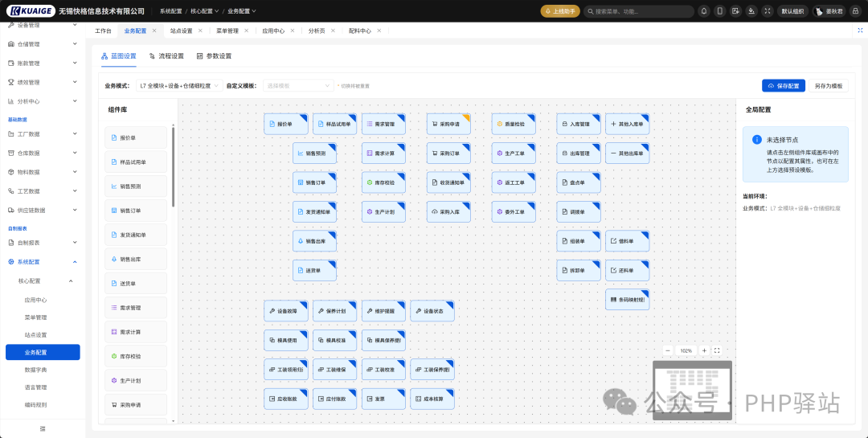Close the 业务配置 page tab
The width and height of the screenshot is (868, 438).
pos(154,31)
